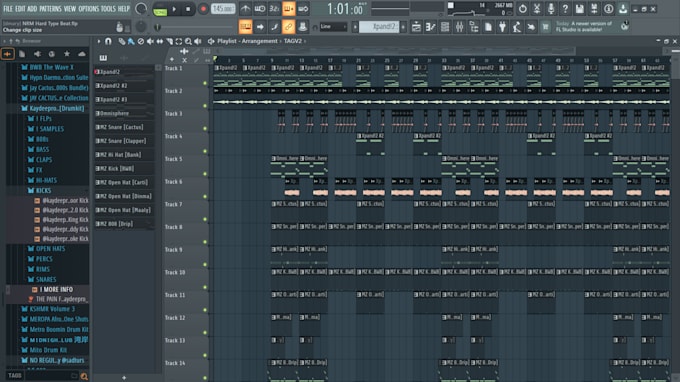Select the Zoom magnifier tool in playlist
680x382 pixels.
[188, 41]
